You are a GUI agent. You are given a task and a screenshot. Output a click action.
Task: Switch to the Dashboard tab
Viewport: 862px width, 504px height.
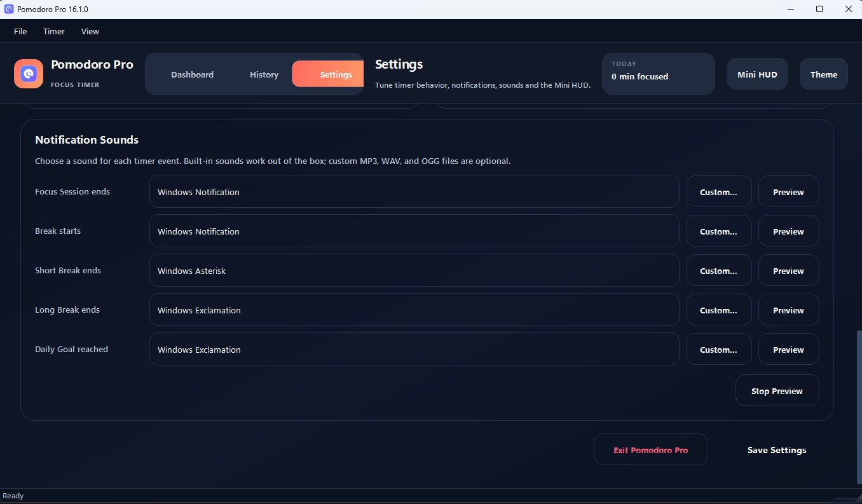tap(192, 74)
